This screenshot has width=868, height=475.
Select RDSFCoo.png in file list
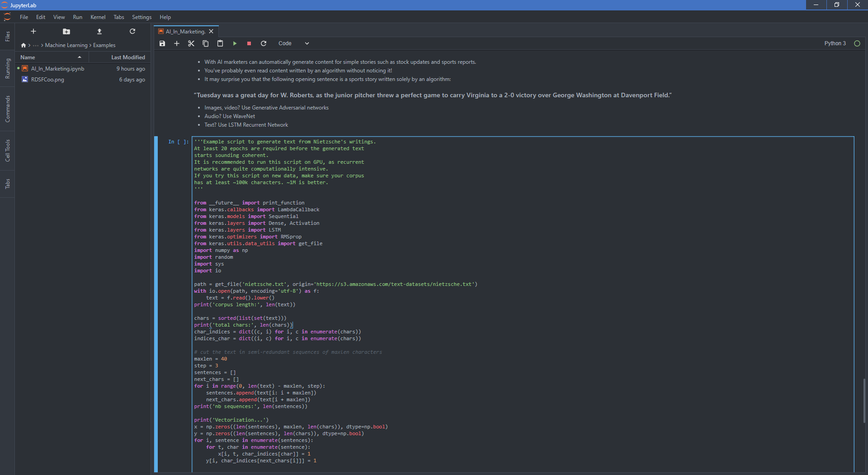click(83, 80)
